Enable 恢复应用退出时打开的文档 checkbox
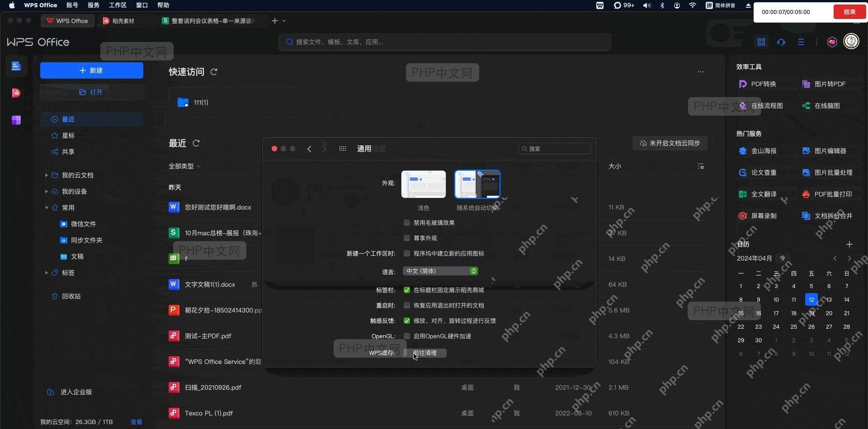The height and width of the screenshot is (429, 868). 407,305
